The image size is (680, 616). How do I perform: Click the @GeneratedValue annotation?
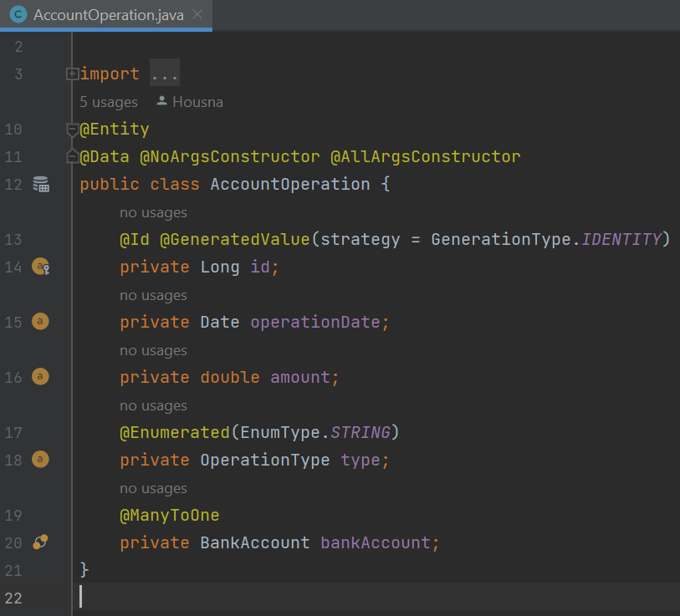coord(235,239)
